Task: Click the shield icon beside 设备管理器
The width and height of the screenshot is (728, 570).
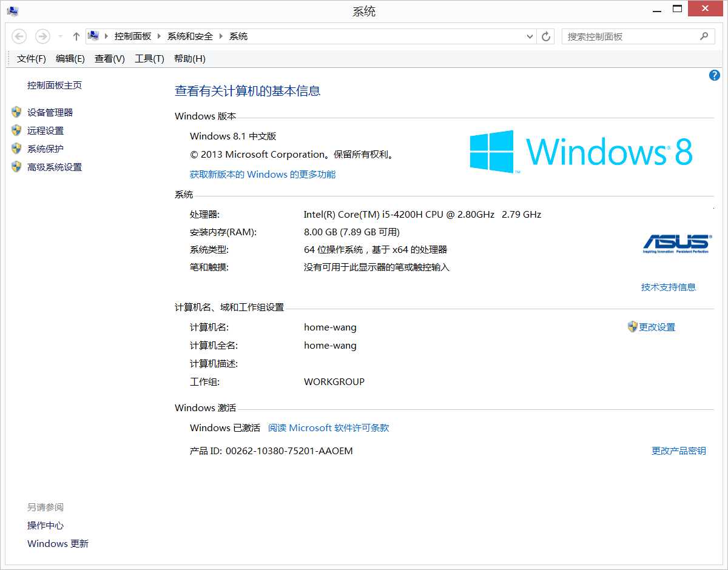Action: coord(16,112)
